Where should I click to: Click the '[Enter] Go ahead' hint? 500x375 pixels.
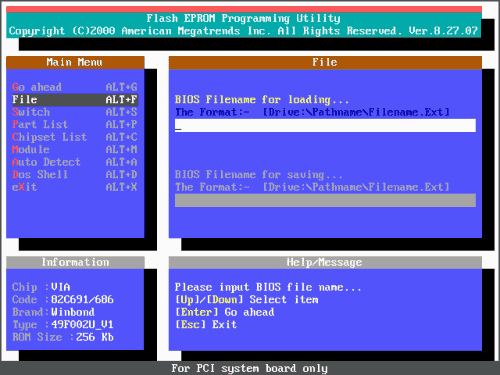pyautogui.click(x=225, y=312)
